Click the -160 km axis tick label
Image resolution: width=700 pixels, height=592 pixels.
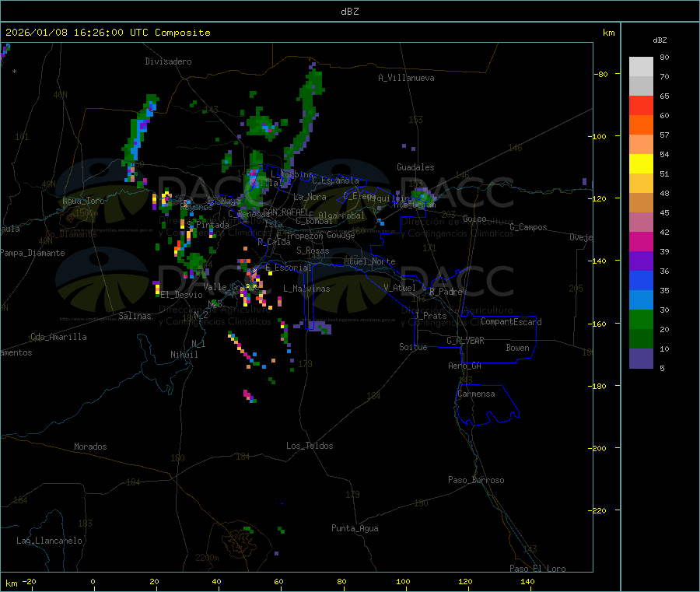597,324
